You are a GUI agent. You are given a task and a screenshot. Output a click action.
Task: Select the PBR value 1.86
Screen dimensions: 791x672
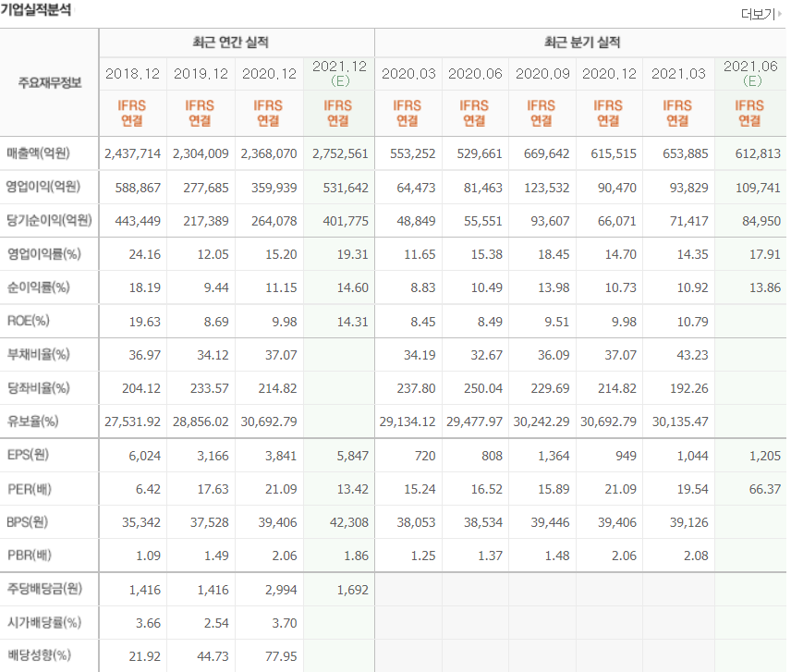[x=356, y=556]
